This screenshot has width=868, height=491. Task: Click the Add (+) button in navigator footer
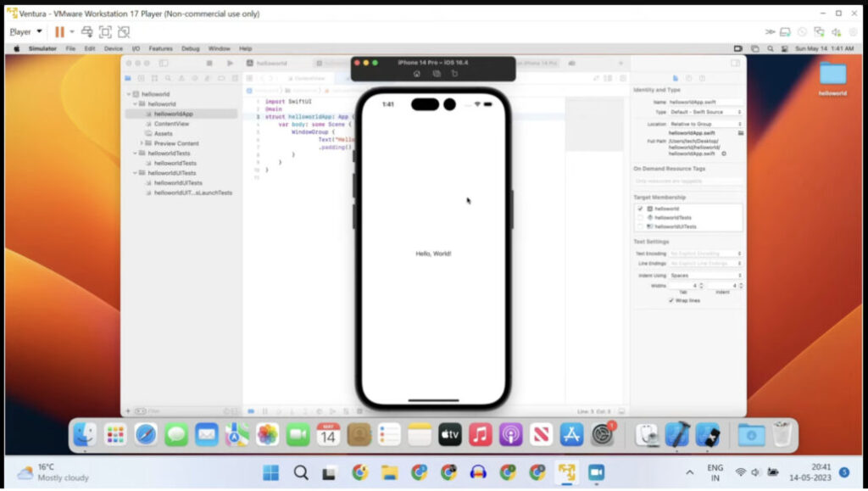128,411
